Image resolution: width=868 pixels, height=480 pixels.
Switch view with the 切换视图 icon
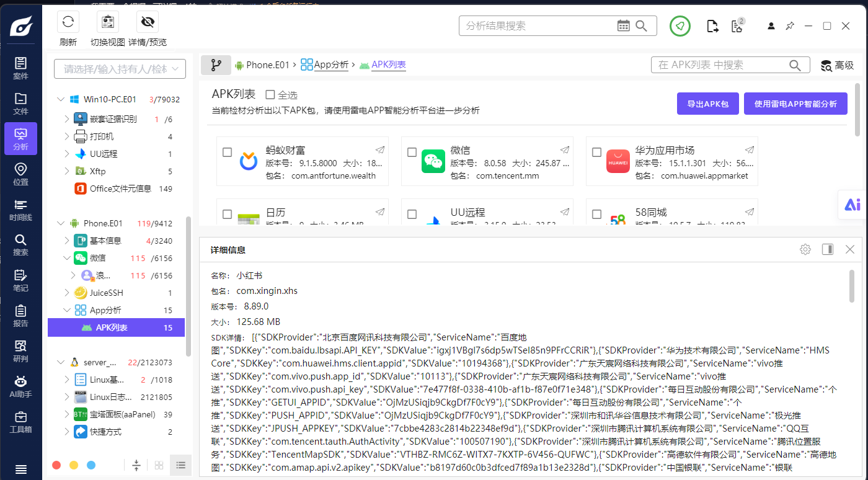click(108, 22)
